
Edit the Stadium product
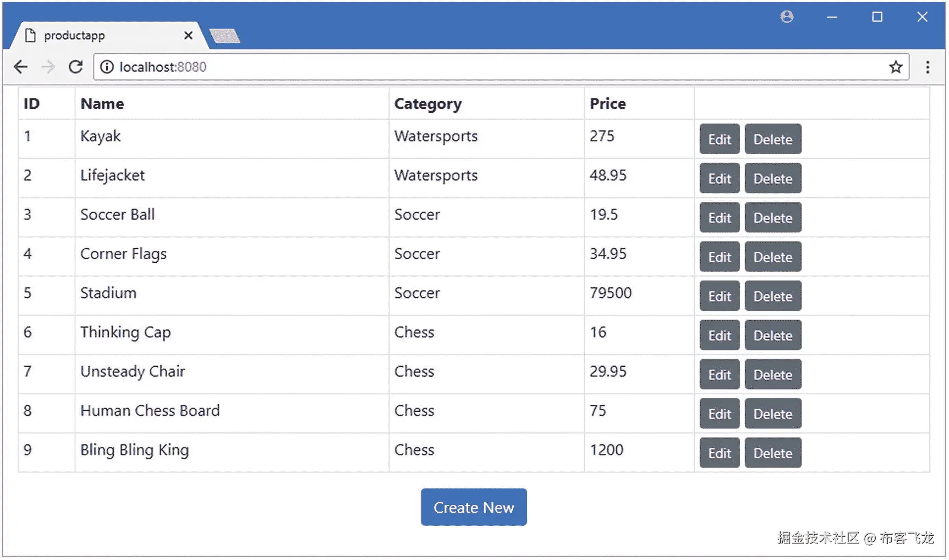click(719, 296)
